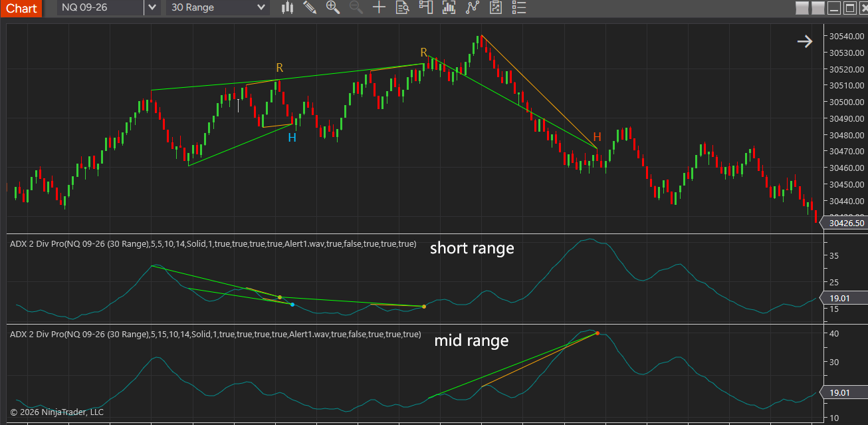868x425 pixels.
Task: Click the 30426.50 current price marker
Action: point(845,223)
